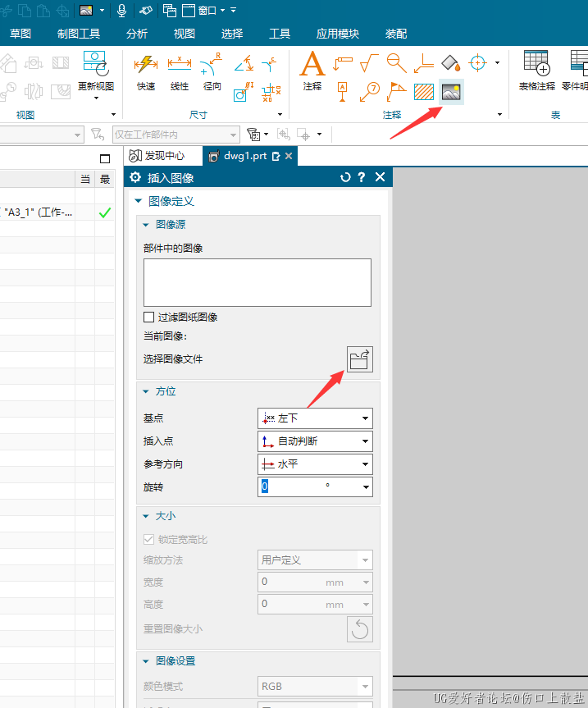Screen dimensions: 588x708
Task: Collapse the 图像源 section
Action: pos(146,224)
